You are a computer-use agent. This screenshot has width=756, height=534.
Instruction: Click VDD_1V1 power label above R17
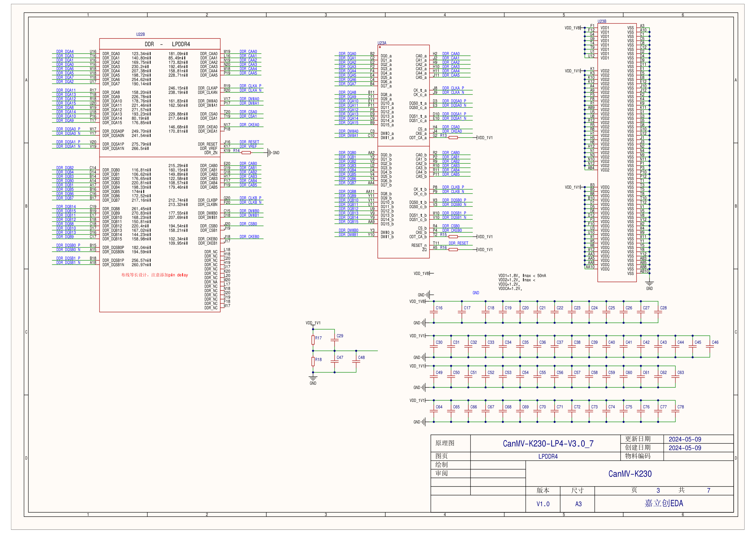tap(313, 323)
